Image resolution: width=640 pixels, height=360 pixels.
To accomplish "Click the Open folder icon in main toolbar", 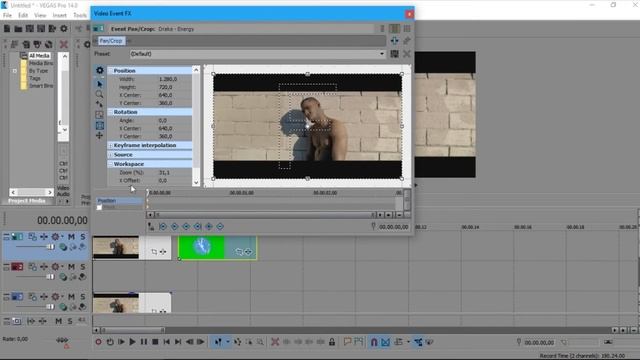I will (18, 29).
